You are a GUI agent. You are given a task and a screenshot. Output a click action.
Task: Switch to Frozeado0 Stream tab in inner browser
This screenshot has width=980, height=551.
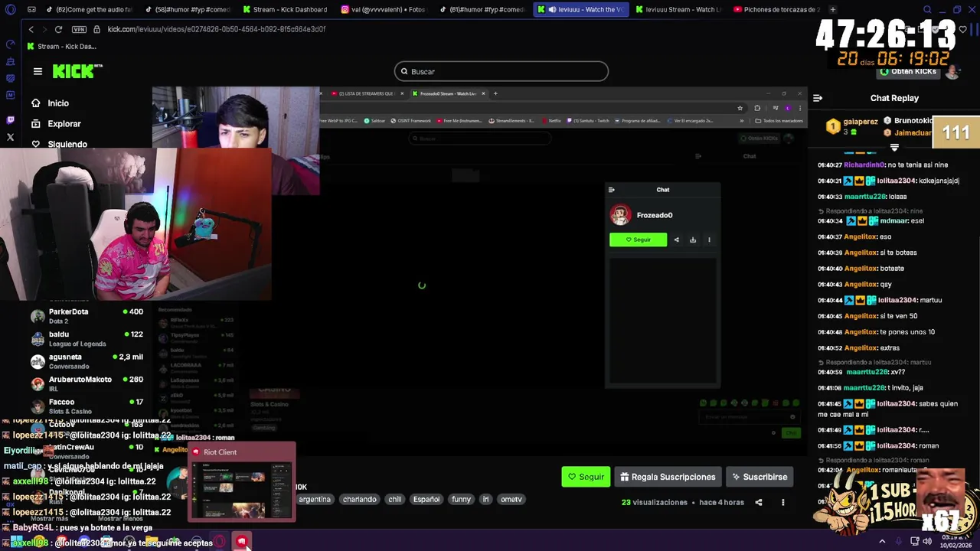[447, 93]
